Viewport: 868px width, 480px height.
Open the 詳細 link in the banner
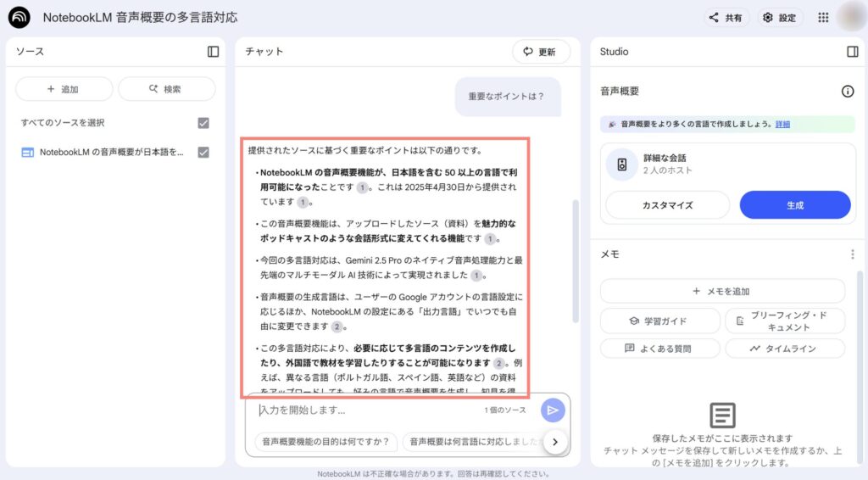coord(782,124)
